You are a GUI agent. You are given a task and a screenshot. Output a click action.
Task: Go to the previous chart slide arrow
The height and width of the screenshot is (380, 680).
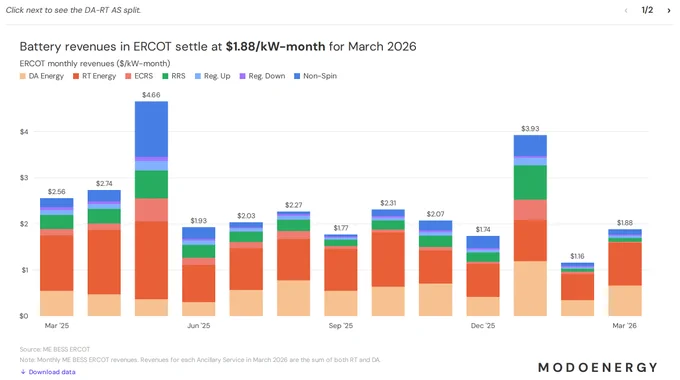tap(626, 10)
